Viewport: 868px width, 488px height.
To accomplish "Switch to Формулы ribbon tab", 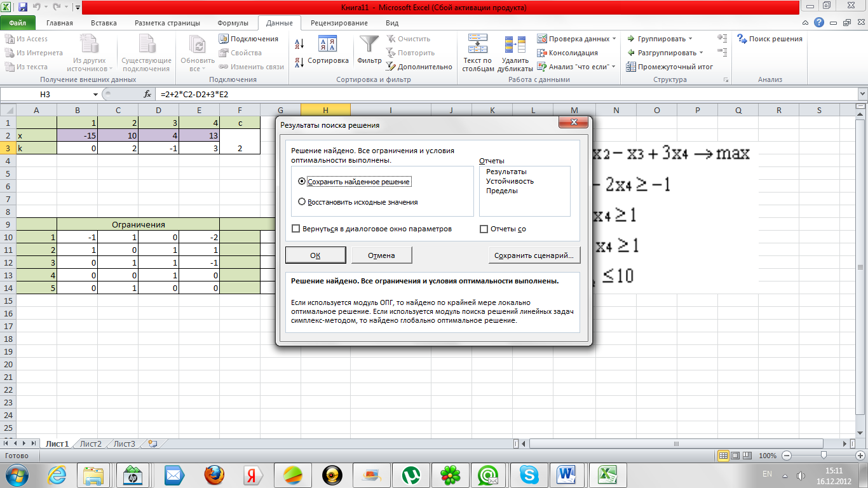I will click(x=233, y=23).
